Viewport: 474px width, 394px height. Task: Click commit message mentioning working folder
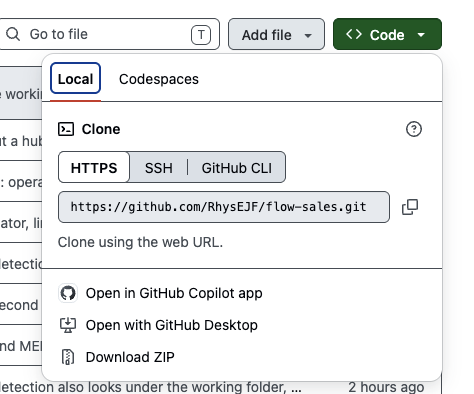coord(151,387)
